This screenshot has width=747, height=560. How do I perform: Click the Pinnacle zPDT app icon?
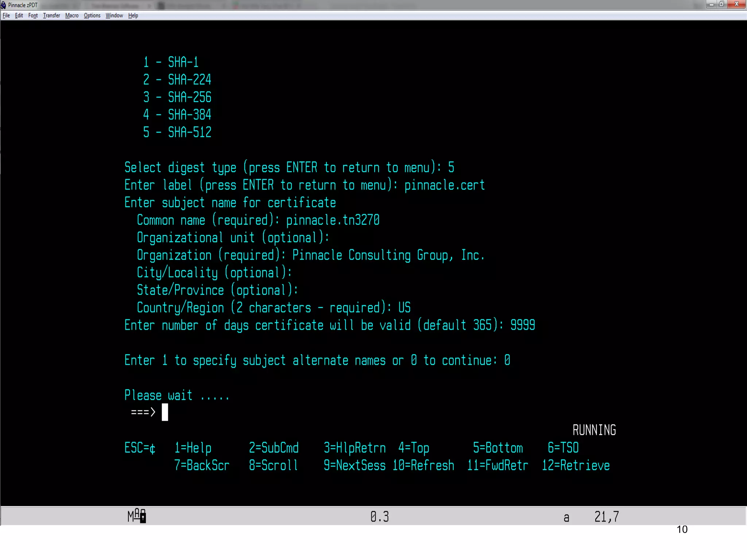tap(4, 5)
